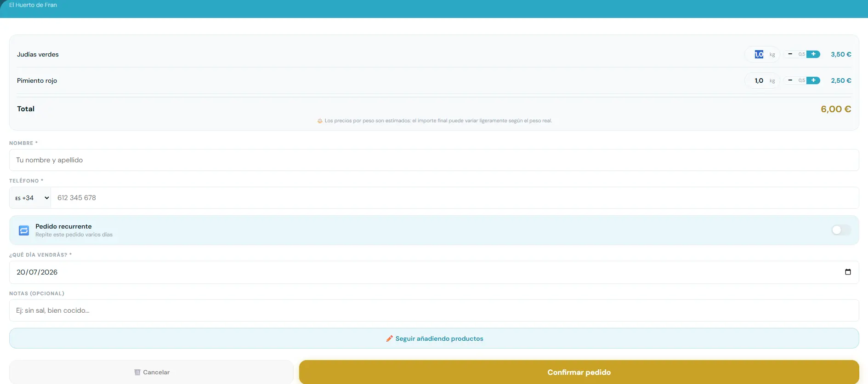Focus the phone number field
Viewport: 868px width, 384px height.
(x=454, y=198)
